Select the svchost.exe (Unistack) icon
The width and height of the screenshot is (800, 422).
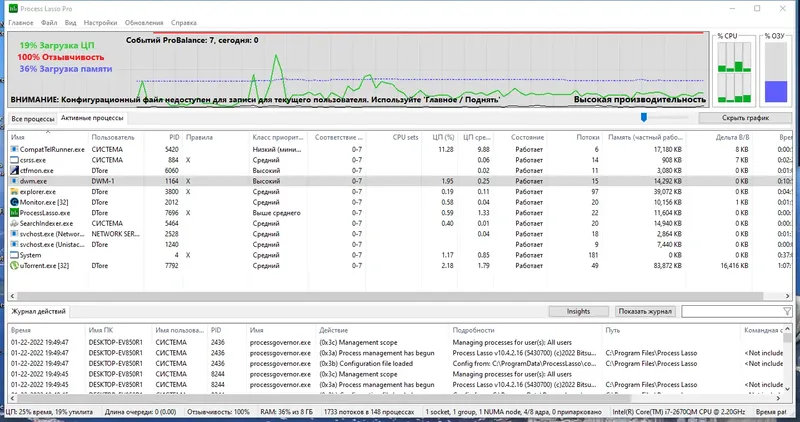[x=14, y=244]
